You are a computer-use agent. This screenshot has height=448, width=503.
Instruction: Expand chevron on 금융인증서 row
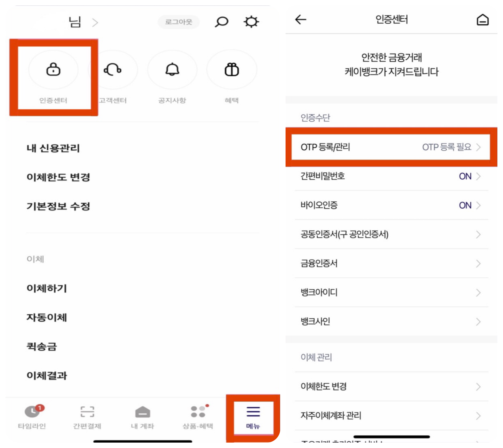(478, 263)
